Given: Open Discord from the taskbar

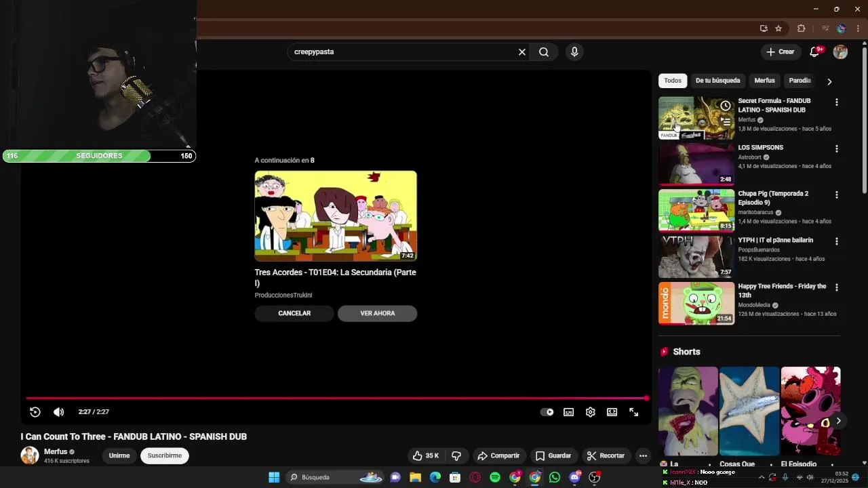Looking at the screenshot, I should (575, 477).
